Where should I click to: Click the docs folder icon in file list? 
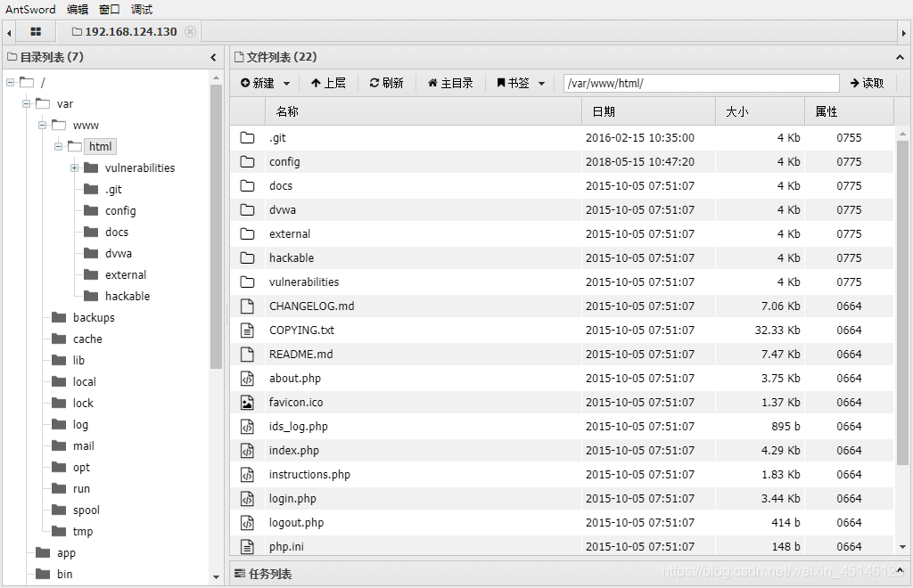pyautogui.click(x=248, y=185)
